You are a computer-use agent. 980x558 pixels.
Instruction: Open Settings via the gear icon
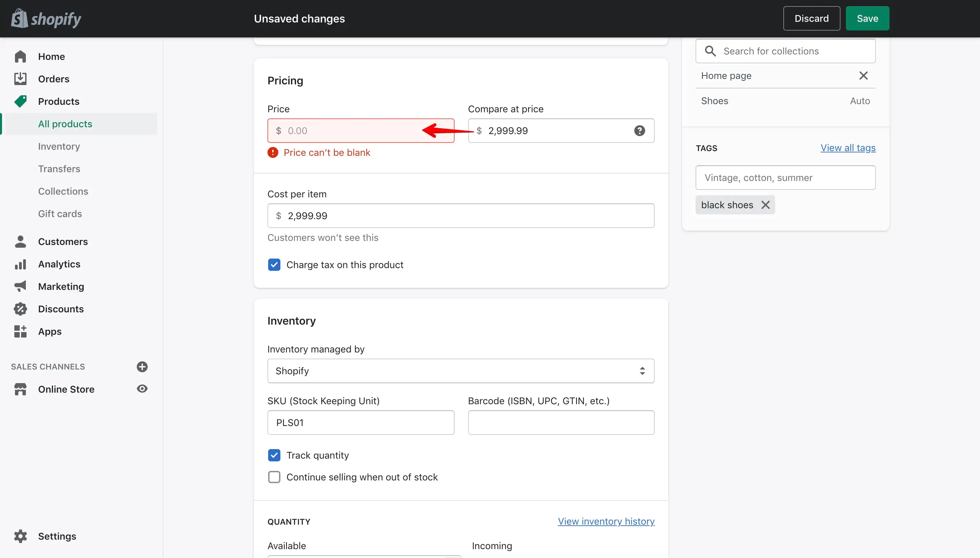(x=20, y=536)
